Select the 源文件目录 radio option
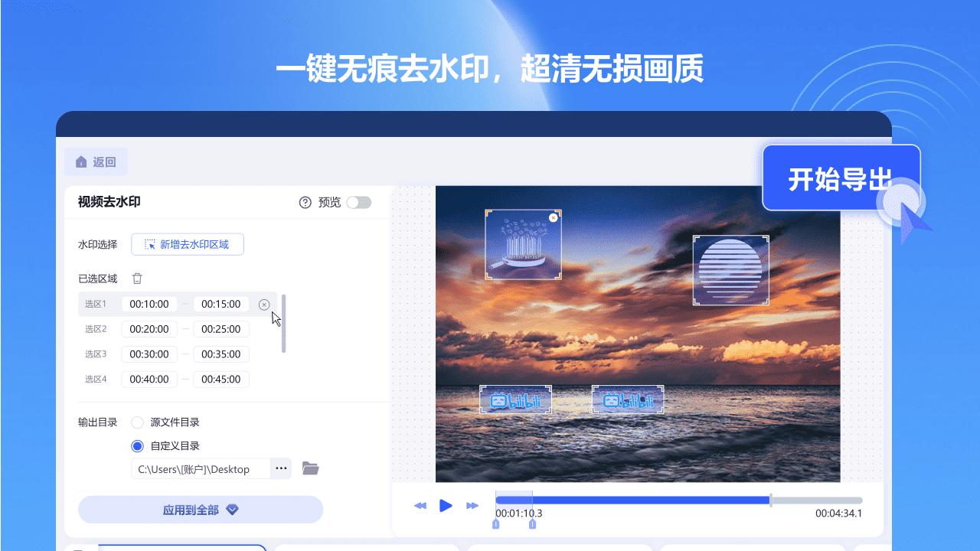Screen dimensions: 980x551 click(138, 422)
